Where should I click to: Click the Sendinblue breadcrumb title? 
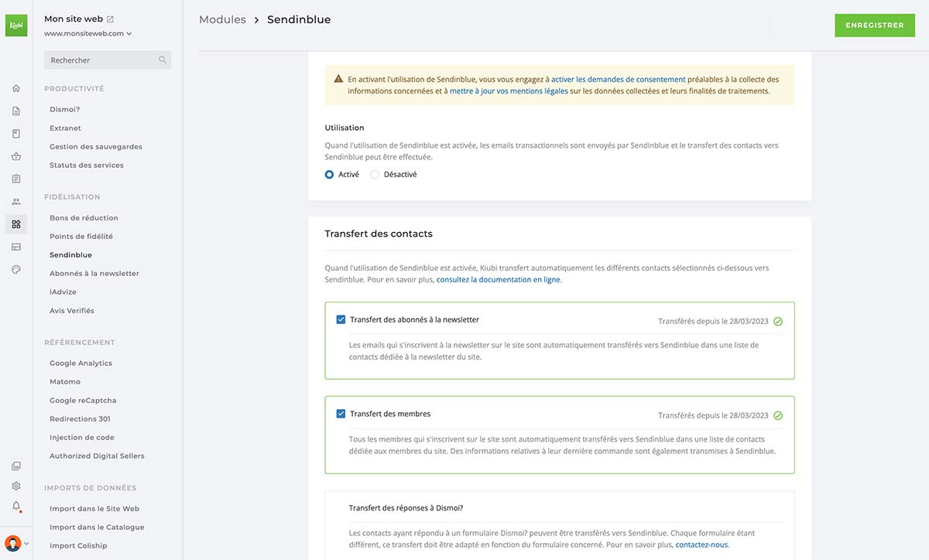[x=299, y=20]
